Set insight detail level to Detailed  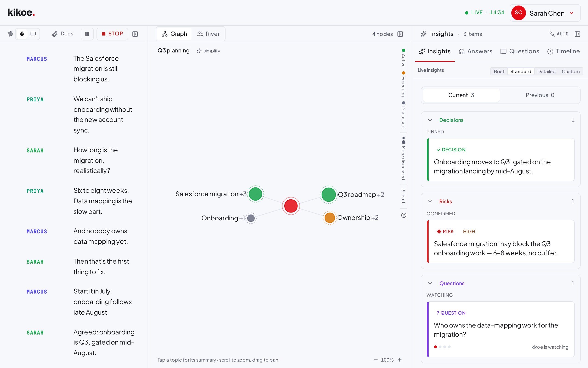click(x=546, y=71)
